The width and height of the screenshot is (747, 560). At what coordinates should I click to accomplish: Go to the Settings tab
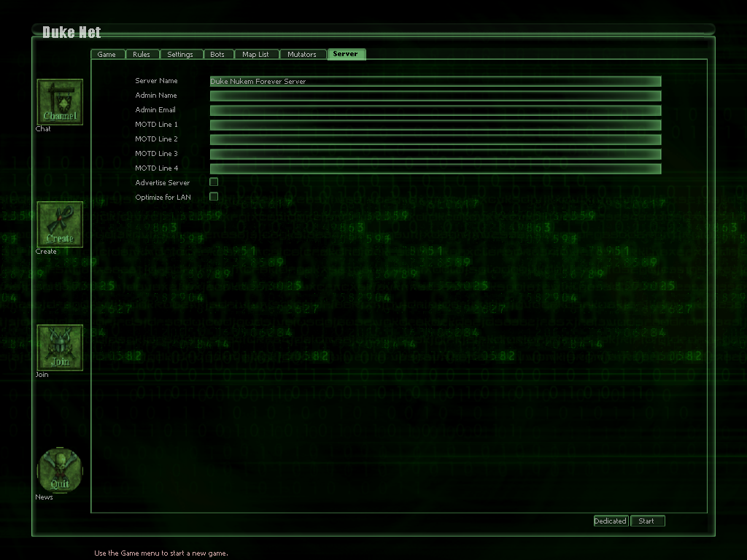pos(181,54)
